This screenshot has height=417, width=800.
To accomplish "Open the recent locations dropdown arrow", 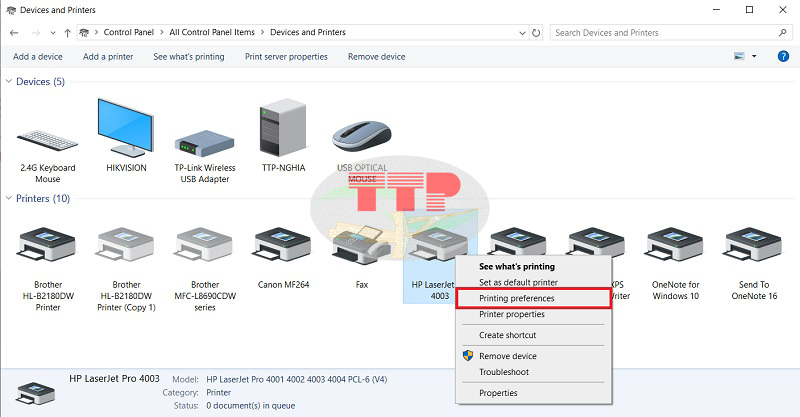I will (53, 33).
